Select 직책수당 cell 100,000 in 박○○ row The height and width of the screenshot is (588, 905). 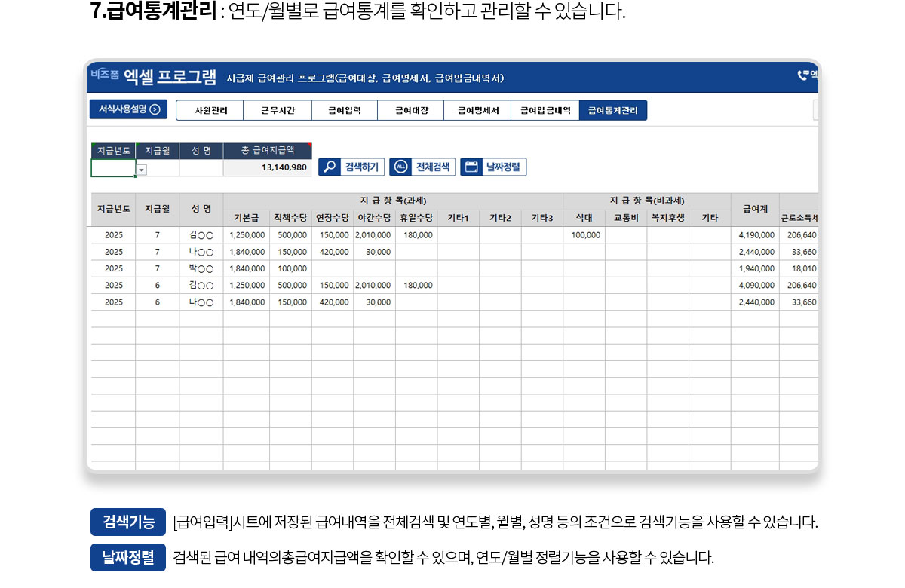coord(290,268)
